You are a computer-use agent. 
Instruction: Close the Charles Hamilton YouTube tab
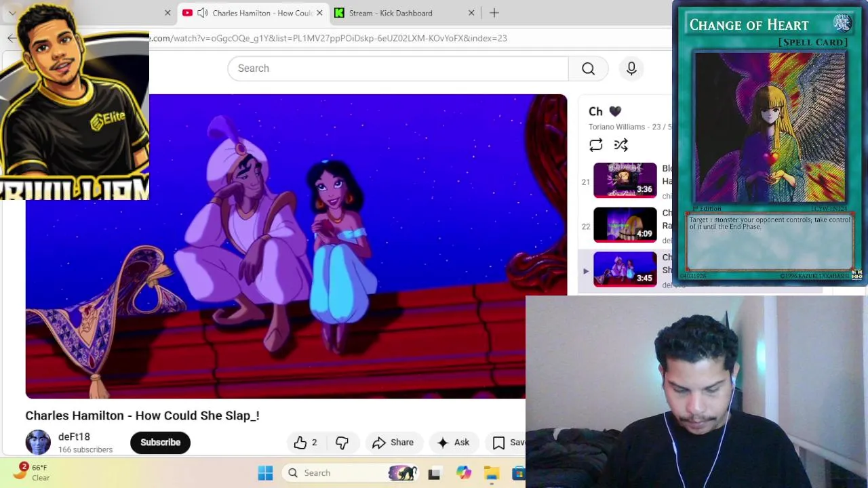pos(319,13)
